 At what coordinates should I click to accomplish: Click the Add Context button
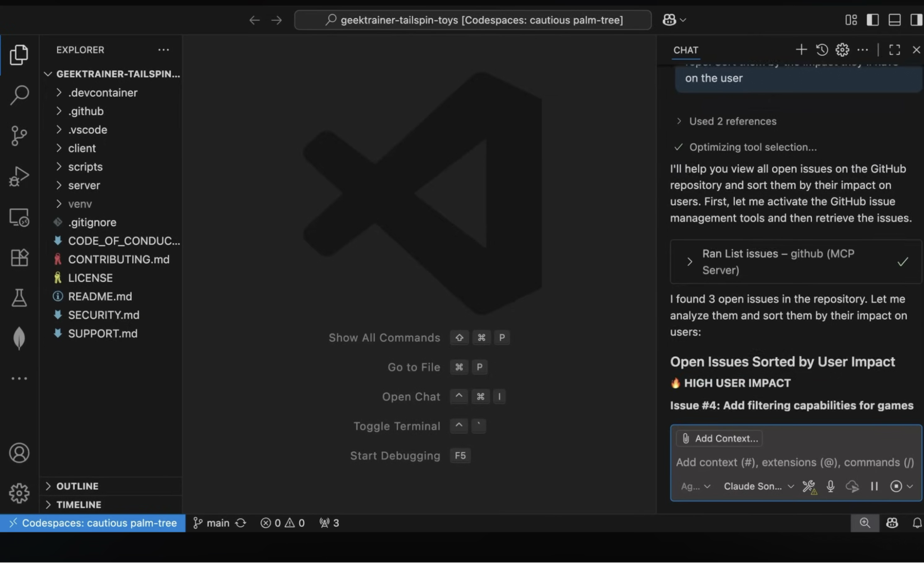pos(719,438)
